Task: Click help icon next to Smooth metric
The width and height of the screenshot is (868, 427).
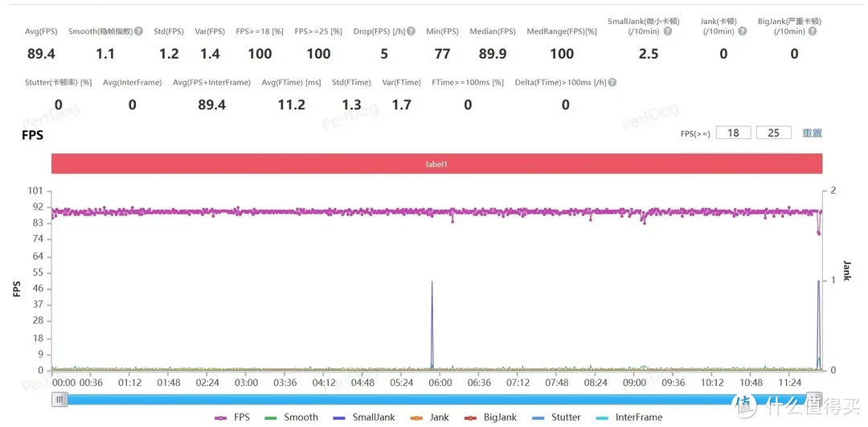Action: point(138,31)
